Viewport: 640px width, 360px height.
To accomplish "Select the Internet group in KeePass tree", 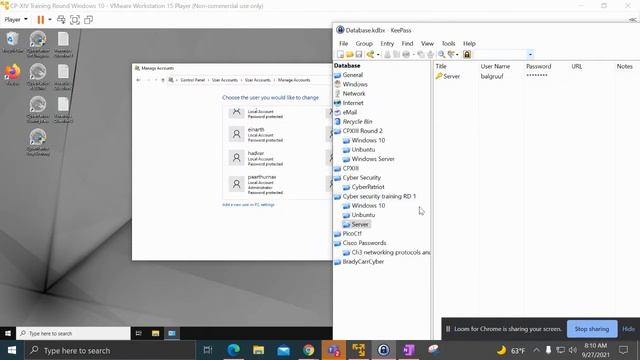I will [353, 103].
